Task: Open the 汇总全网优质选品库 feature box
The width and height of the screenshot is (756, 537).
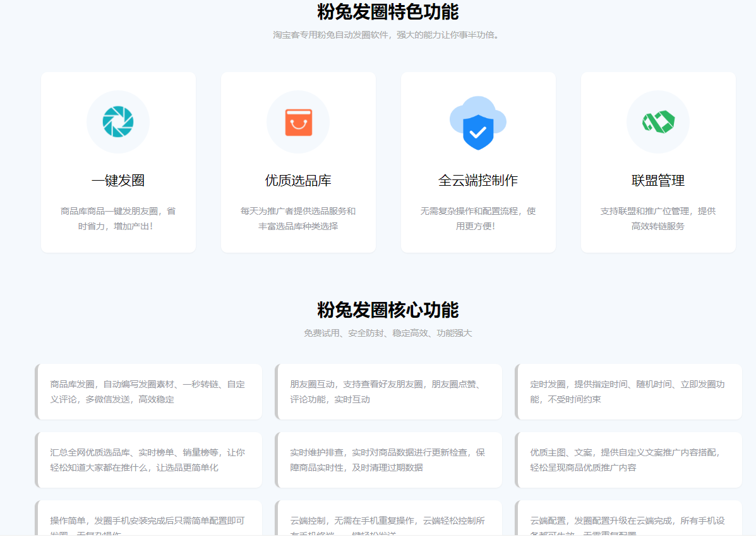Action: [x=148, y=460]
